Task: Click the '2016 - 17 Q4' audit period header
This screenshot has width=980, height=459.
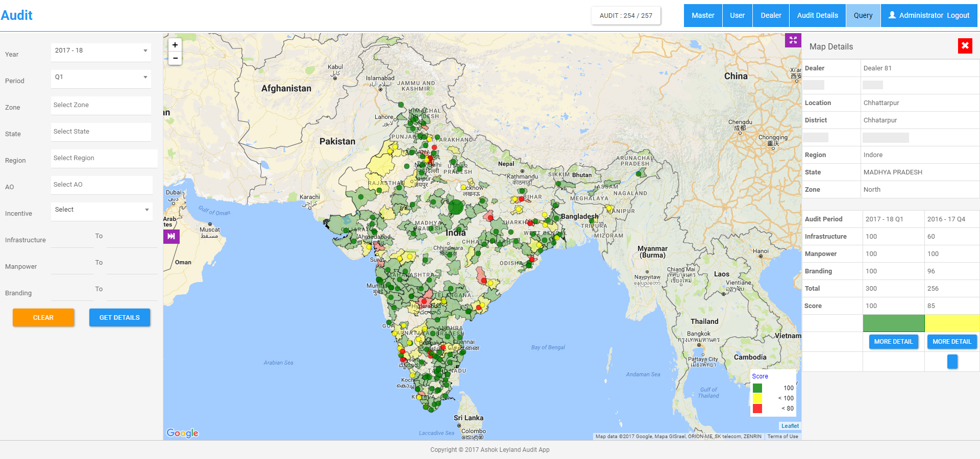Action: coord(946,219)
